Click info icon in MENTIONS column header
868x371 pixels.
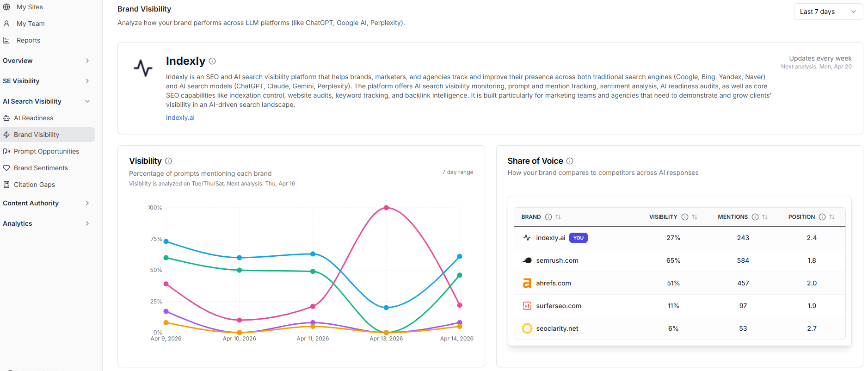click(755, 217)
